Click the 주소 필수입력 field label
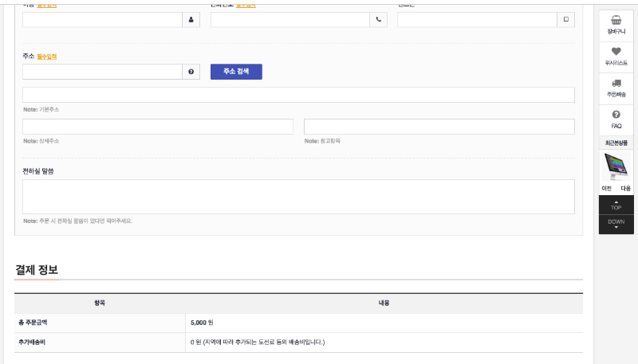The image size is (638, 364). [39, 57]
